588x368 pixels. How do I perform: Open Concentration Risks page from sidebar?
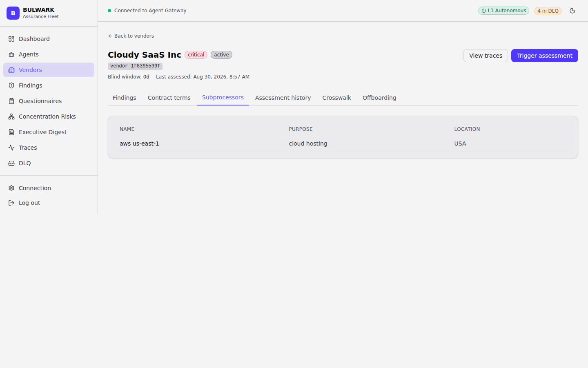[x=49, y=117]
